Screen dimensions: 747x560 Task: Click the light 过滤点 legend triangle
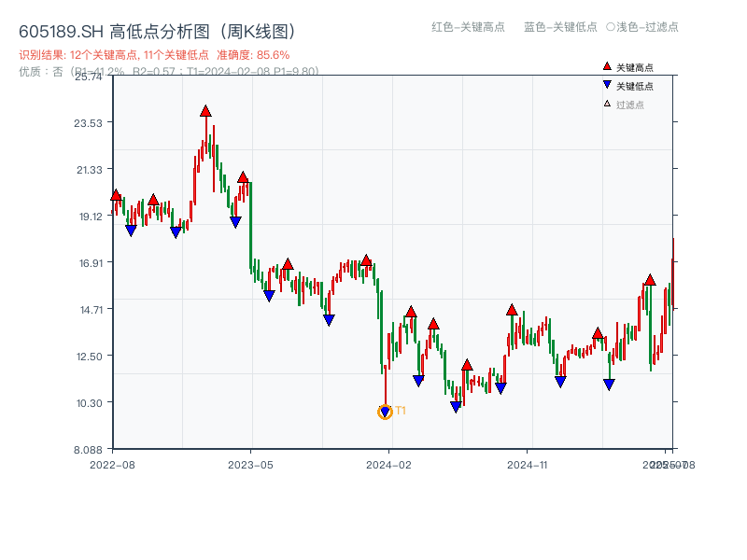coord(607,104)
